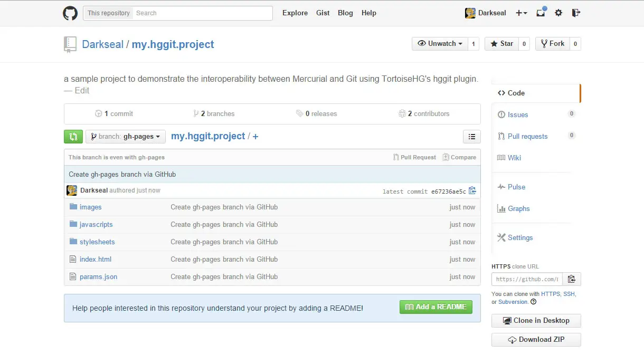Image resolution: width=644 pixels, height=354 pixels.
Task: Click params.json file icon
Action: click(x=73, y=276)
